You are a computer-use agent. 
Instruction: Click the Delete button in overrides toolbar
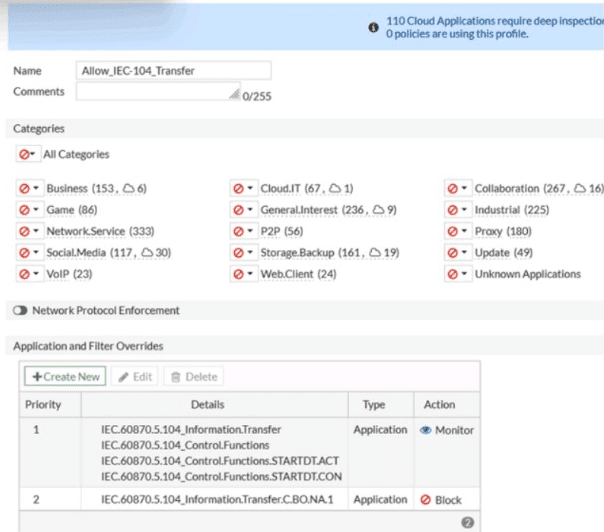pyautogui.click(x=192, y=377)
